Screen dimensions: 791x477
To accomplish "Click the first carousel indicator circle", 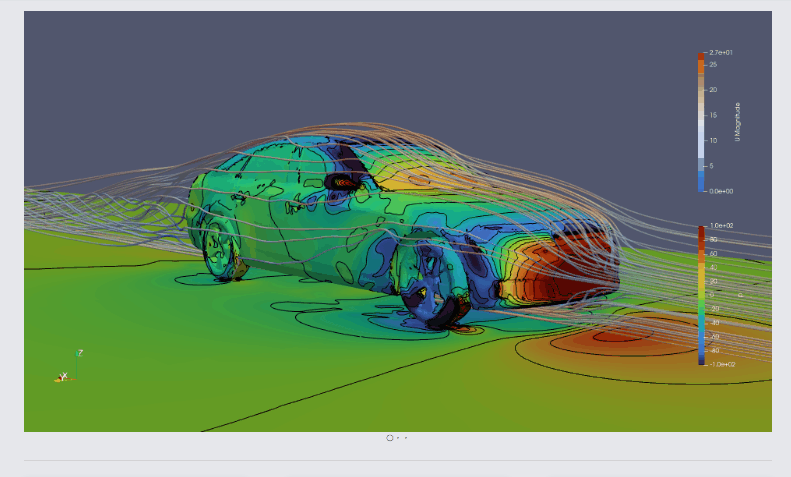I will 390,438.
